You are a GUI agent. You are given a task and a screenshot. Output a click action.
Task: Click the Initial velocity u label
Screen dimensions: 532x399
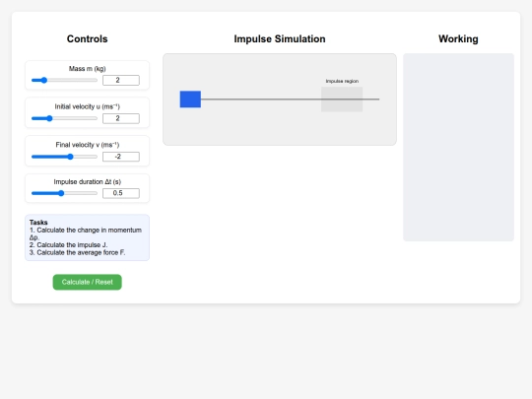tap(88, 106)
